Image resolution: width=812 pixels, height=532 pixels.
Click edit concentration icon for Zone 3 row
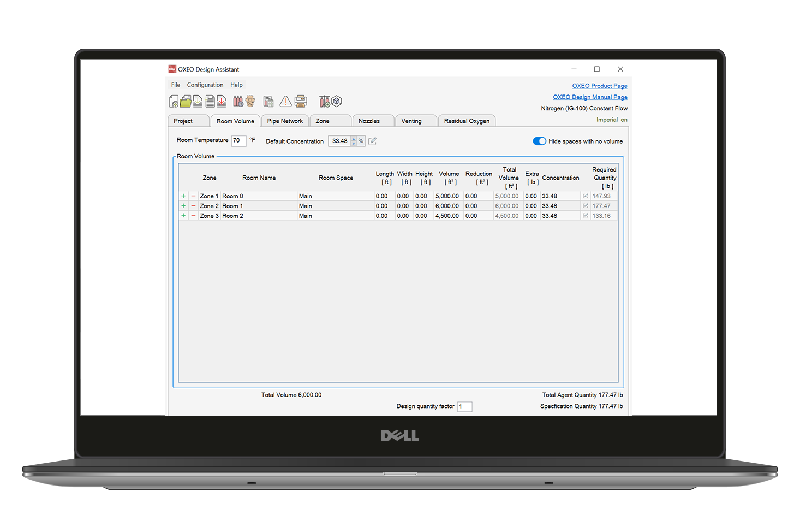586,216
